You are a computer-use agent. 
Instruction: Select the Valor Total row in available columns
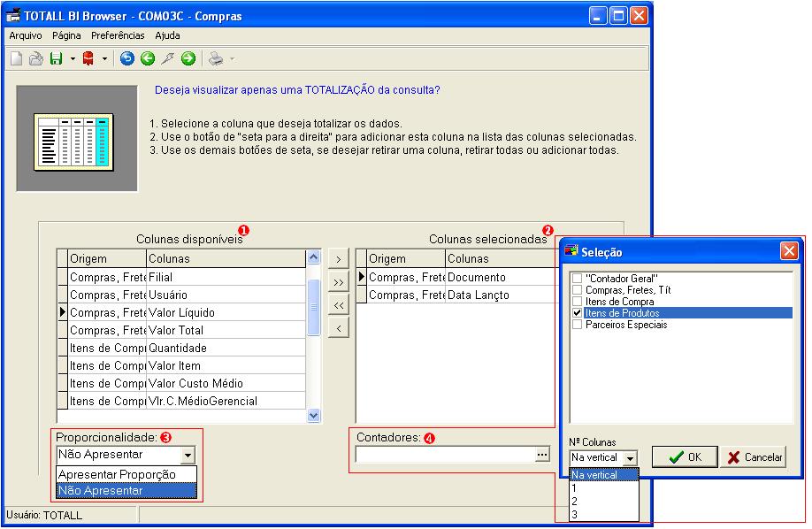(x=181, y=330)
